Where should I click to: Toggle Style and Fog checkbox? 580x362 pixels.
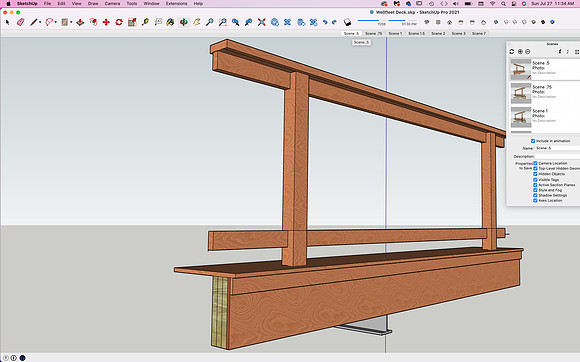click(x=535, y=190)
